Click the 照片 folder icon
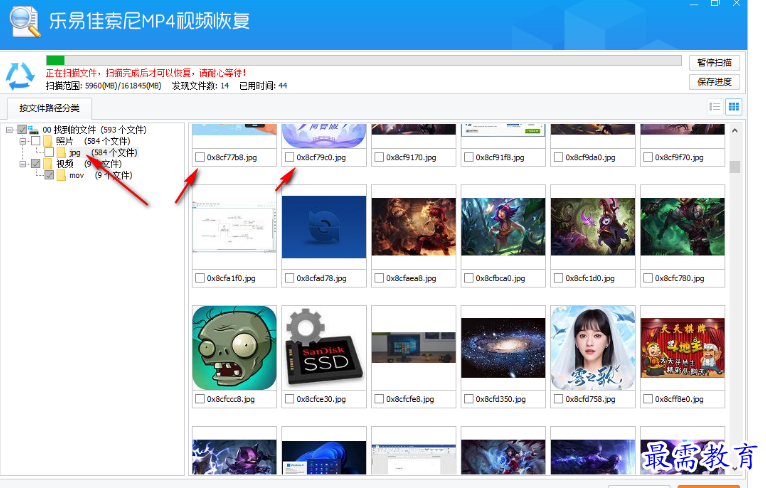The width and height of the screenshot is (766, 488). click(x=48, y=141)
